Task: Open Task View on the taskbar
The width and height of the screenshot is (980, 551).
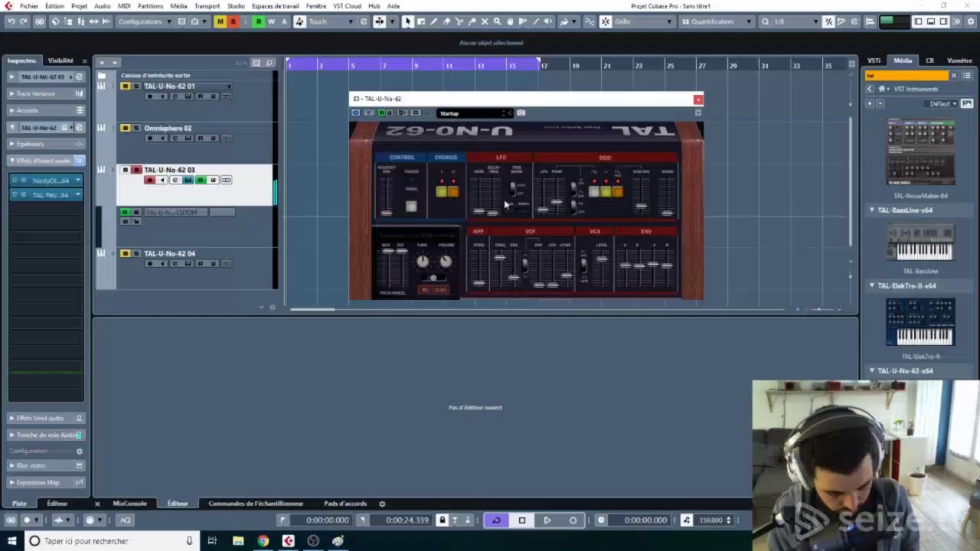Action: point(213,541)
